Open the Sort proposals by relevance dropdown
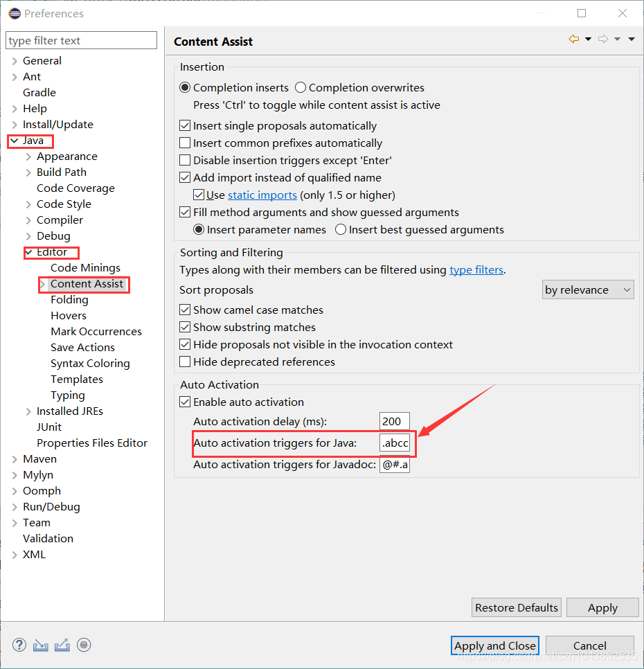Screen dimensions: 644x669 click(x=588, y=289)
